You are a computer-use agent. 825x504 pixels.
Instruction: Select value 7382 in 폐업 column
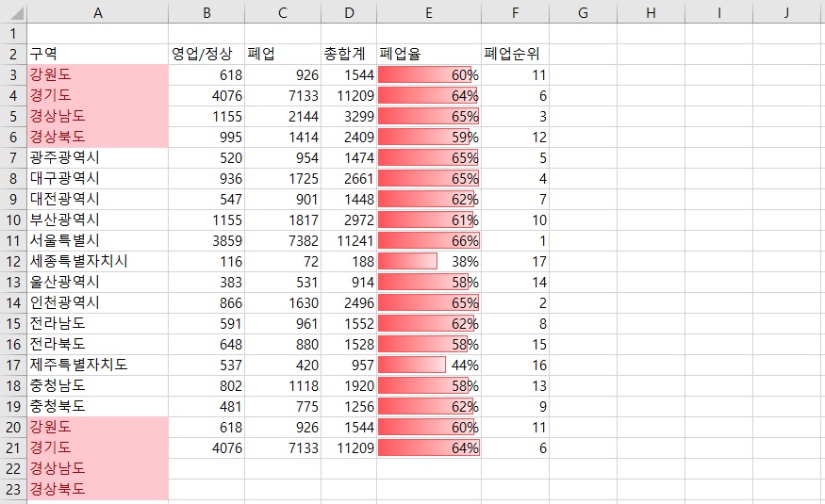pos(283,241)
